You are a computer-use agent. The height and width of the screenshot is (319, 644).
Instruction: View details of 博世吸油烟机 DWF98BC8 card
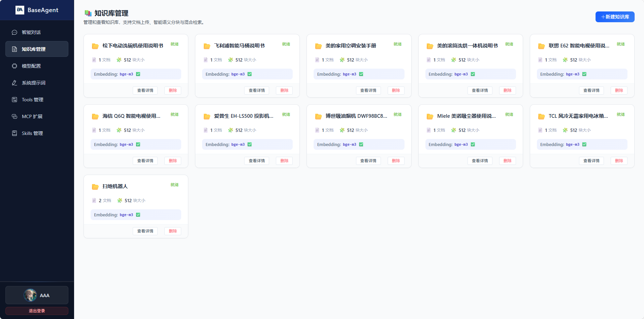[368, 161]
